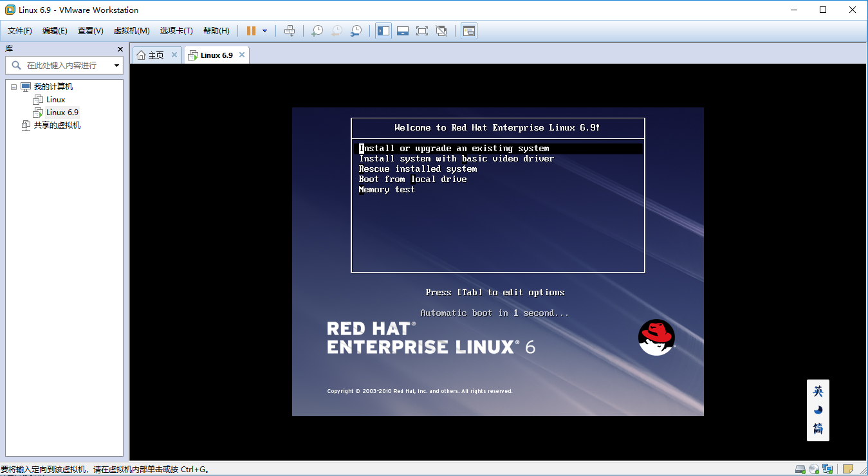The width and height of the screenshot is (868, 476).
Task: Close the 库 library panel
Action: point(120,49)
